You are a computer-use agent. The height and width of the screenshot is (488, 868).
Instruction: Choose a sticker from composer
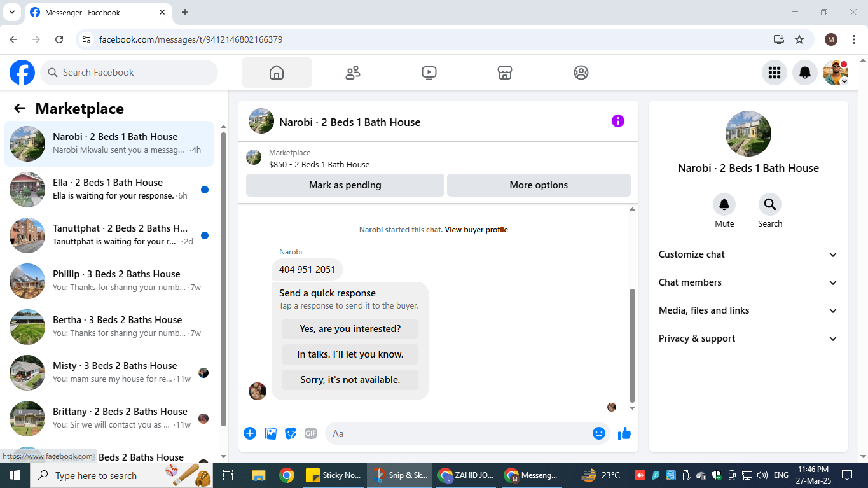[x=291, y=433]
